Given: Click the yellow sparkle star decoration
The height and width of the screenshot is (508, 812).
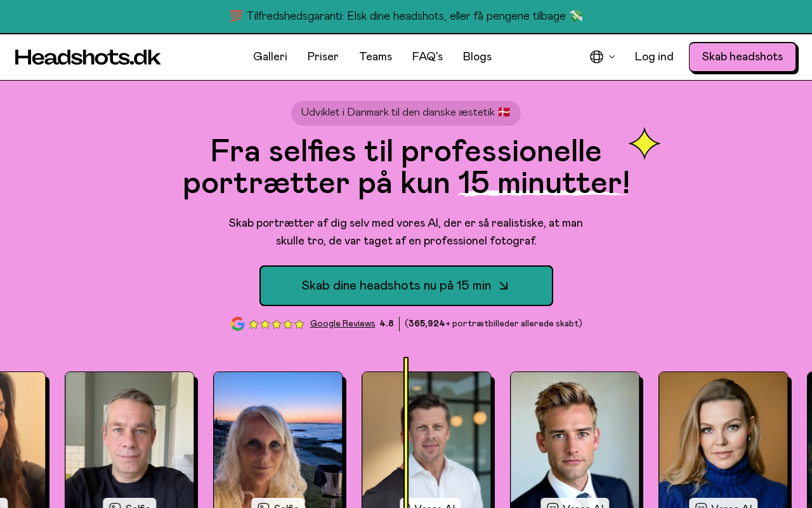Looking at the screenshot, I should pos(645,144).
